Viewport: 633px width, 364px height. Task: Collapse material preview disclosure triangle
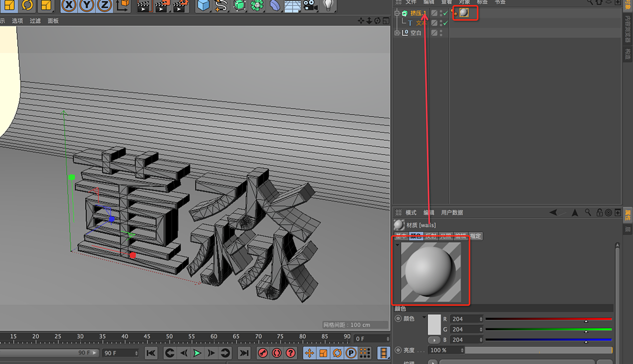[397, 245]
